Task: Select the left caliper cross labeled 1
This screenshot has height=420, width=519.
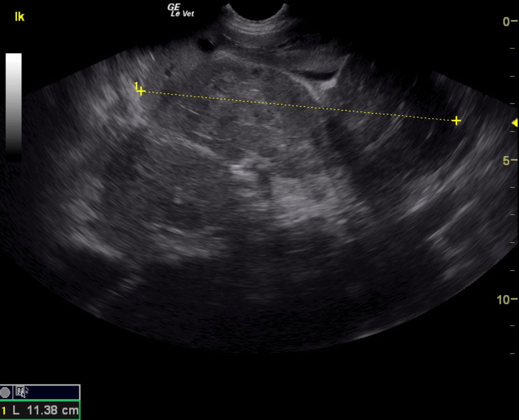Action: (x=141, y=92)
